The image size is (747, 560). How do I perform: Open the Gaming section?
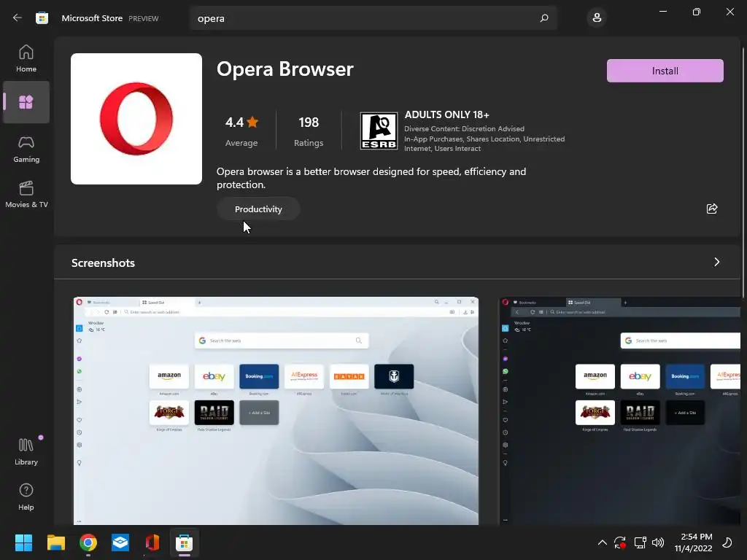pos(26,149)
